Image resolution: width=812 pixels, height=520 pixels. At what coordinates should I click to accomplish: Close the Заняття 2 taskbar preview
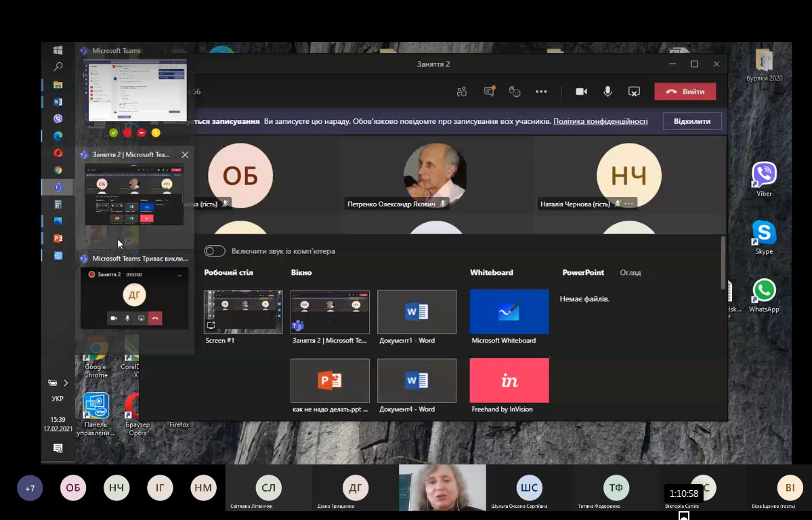tap(185, 154)
